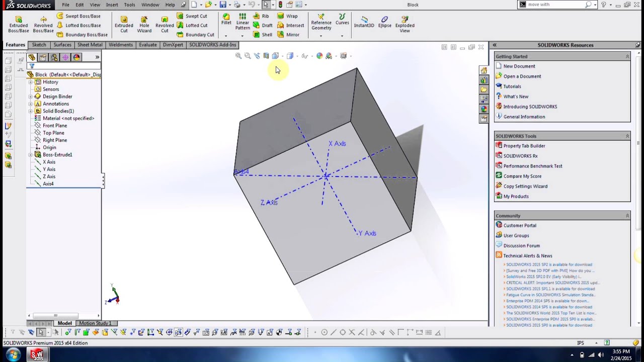Expand the Solid Bodies(1) node

tap(31, 111)
